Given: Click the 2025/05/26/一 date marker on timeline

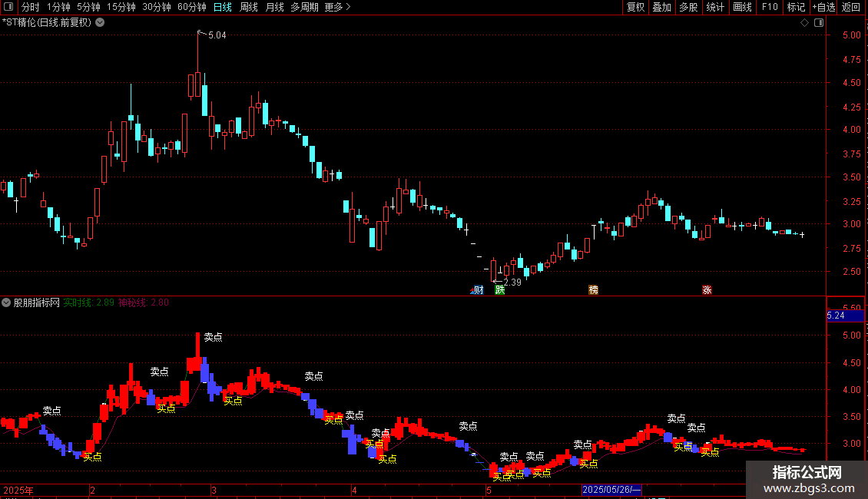Looking at the screenshot, I should pos(611,490).
